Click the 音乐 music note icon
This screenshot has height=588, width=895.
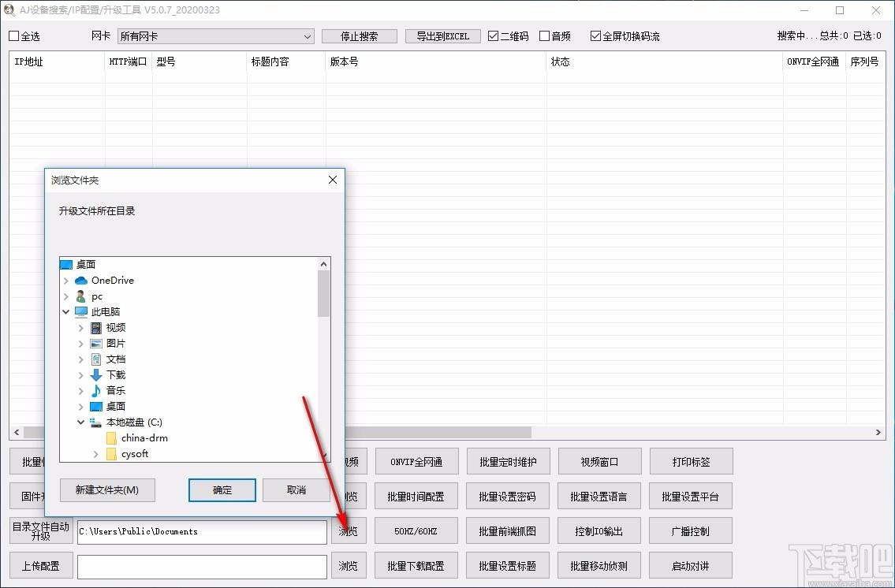point(96,391)
